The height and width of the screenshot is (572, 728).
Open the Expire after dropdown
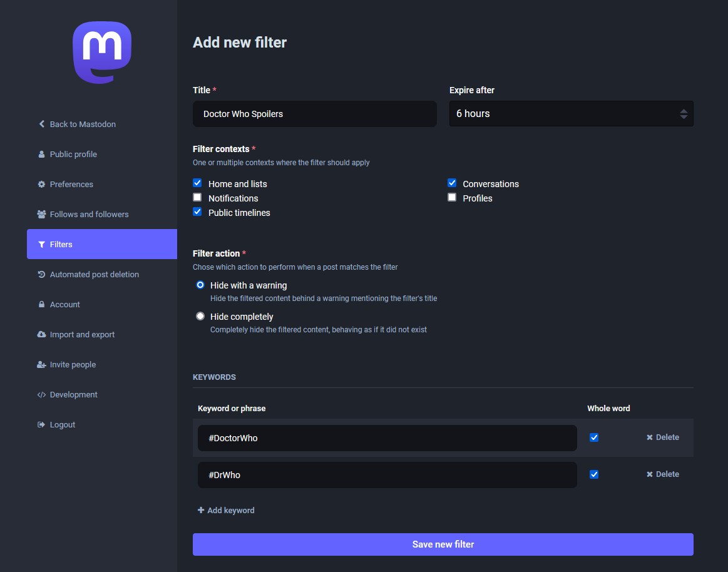(x=571, y=114)
